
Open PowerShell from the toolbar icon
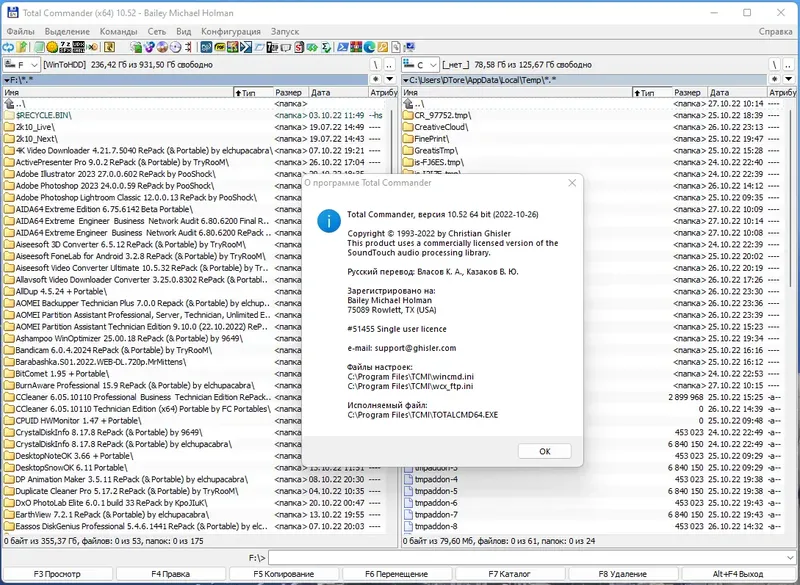pyautogui.click(x=343, y=47)
